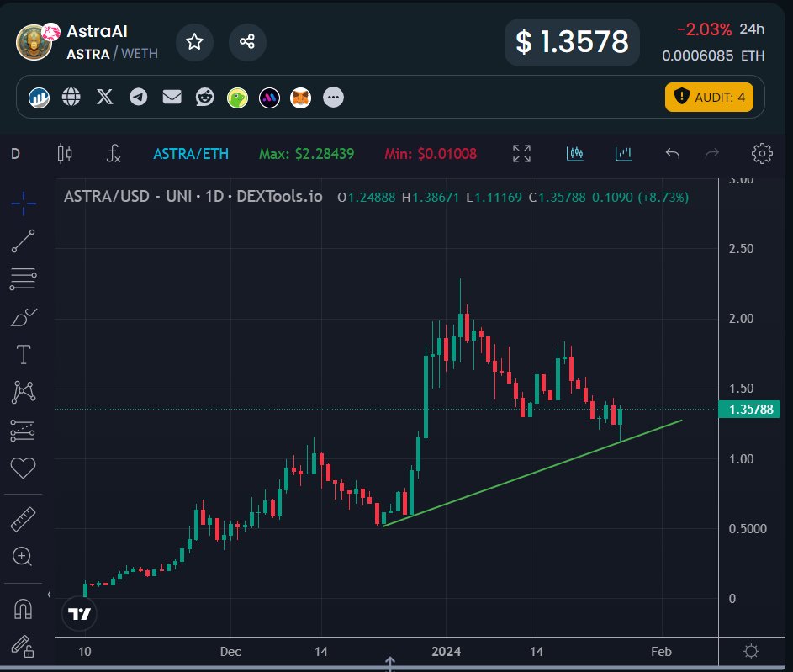Select the XABCD pattern tool
Image resolution: width=793 pixels, height=672 pixels.
24,393
